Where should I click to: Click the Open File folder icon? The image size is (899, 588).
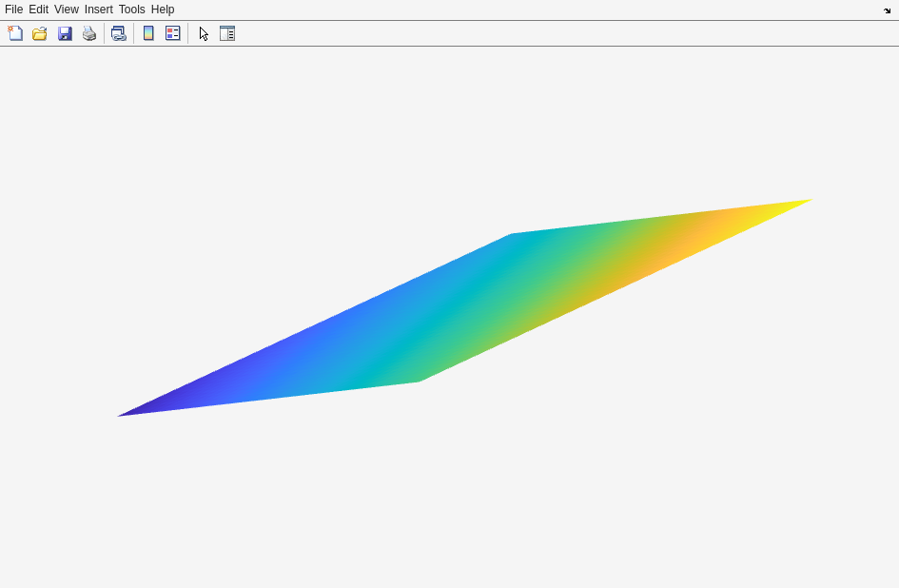coord(40,33)
